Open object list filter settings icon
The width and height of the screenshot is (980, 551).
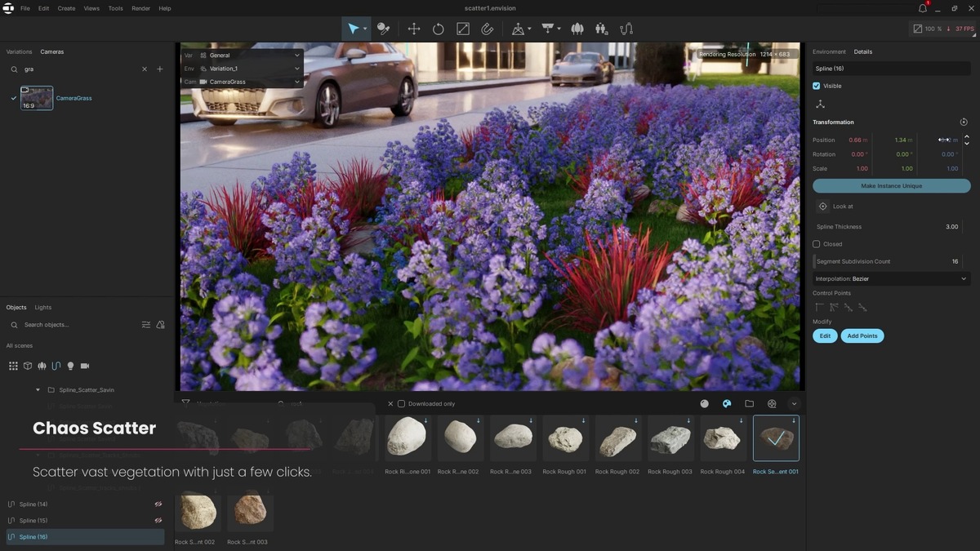coord(146,325)
